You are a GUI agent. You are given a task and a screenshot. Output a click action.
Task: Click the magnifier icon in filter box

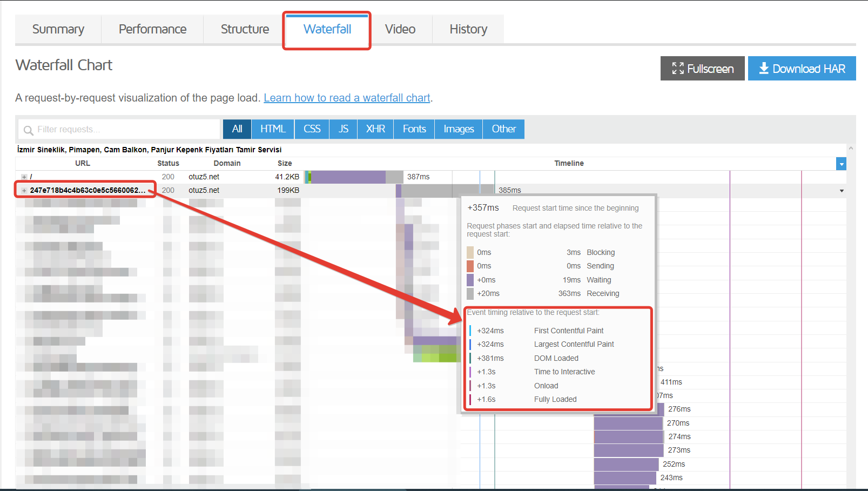click(29, 130)
